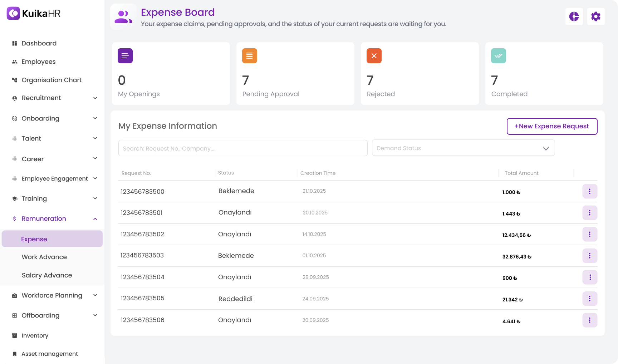Open the pie chart analytics icon

coord(574,16)
